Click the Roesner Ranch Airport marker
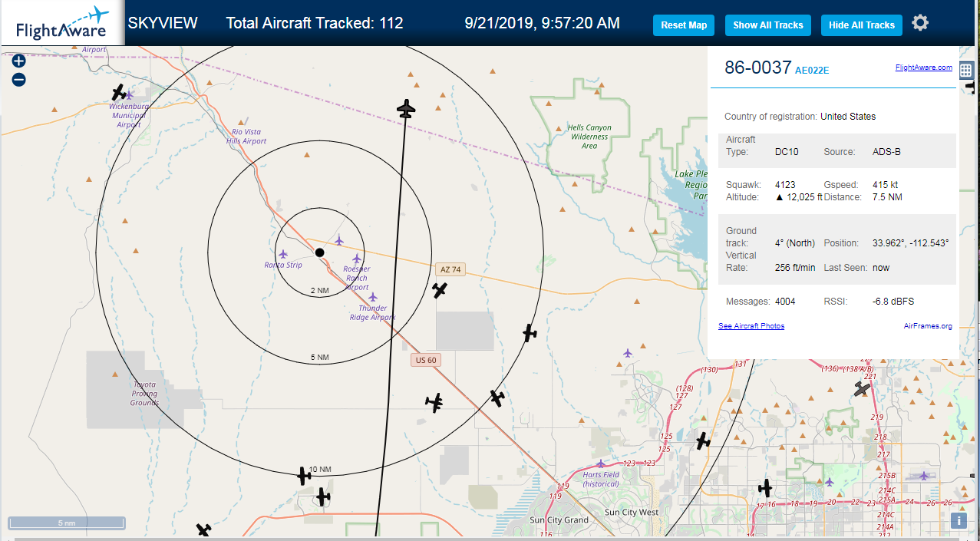This screenshot has height=541, width=980. (357, 259)
